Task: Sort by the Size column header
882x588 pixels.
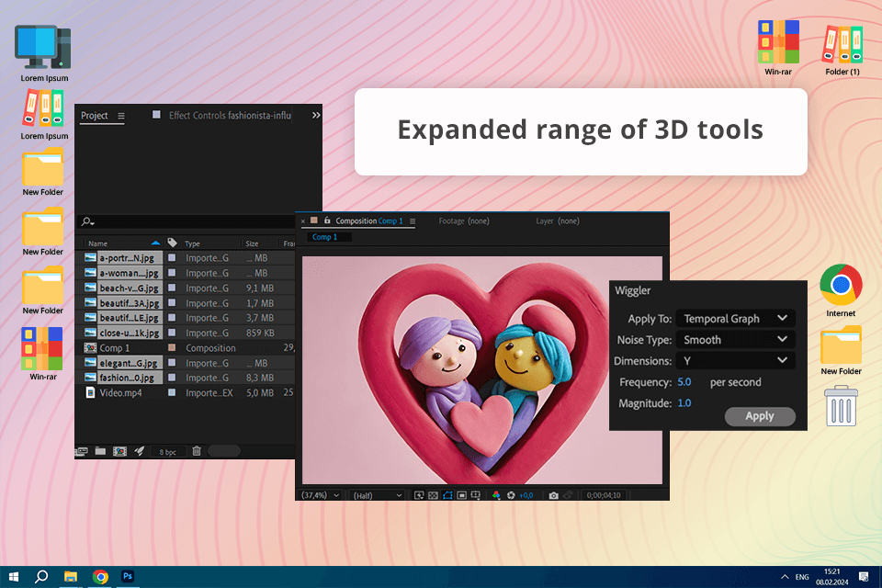Action: point(252,243)
